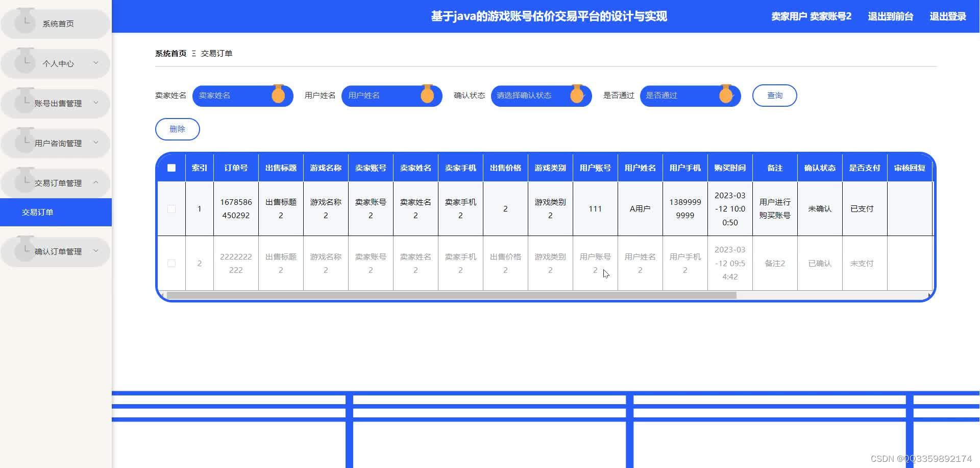
Task: Click 账号出售管理 menu label
Action: tap(58, 103)
